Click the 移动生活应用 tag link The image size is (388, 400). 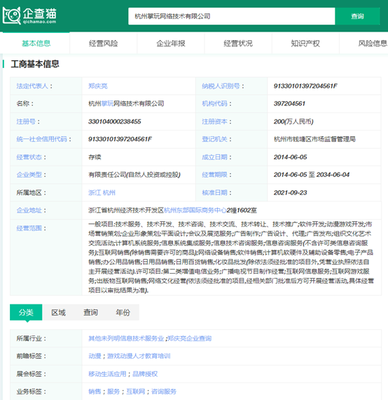point(107,374)
